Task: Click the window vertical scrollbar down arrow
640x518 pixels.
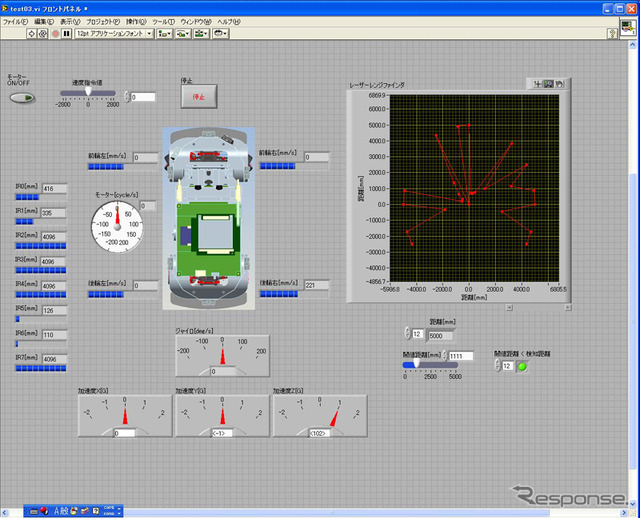Action: 633,503
